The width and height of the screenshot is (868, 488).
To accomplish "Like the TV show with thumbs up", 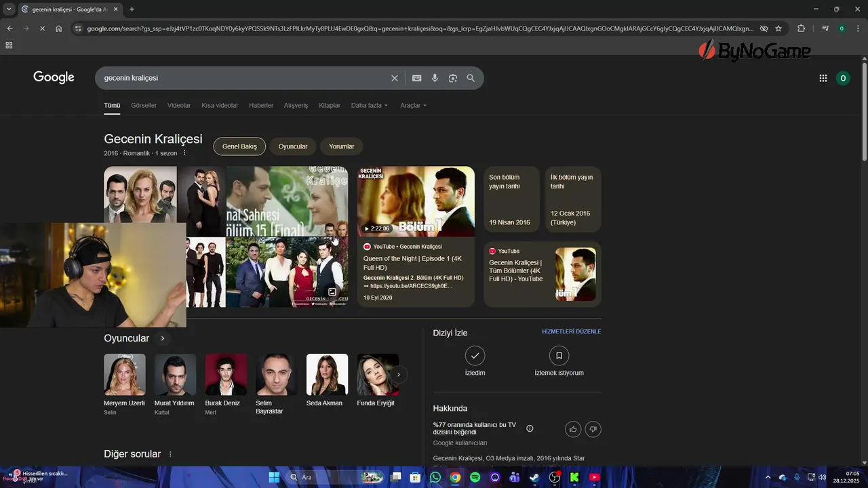I will pyautogui.click(x=574, y=429).
